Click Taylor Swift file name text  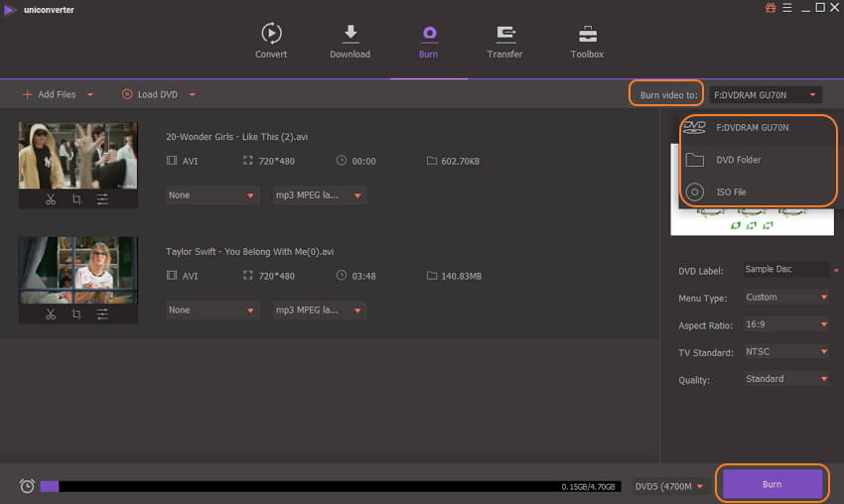[x=250, y=252]
